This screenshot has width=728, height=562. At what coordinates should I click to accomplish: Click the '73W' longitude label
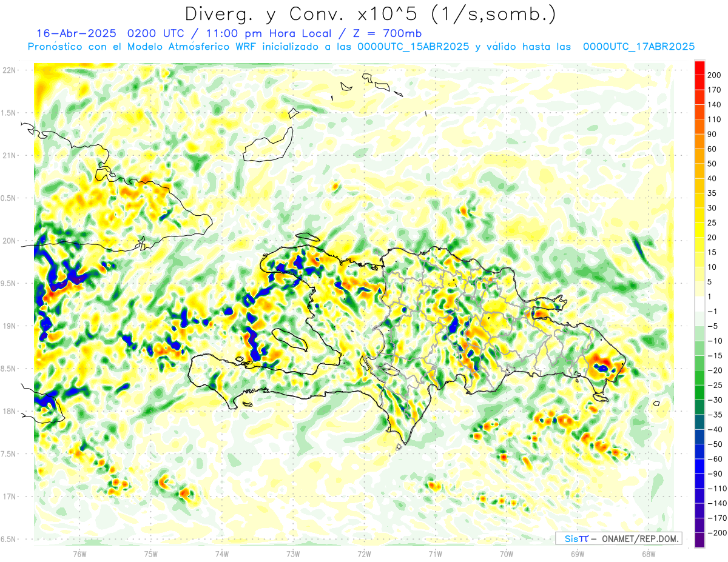coord(293,554)
